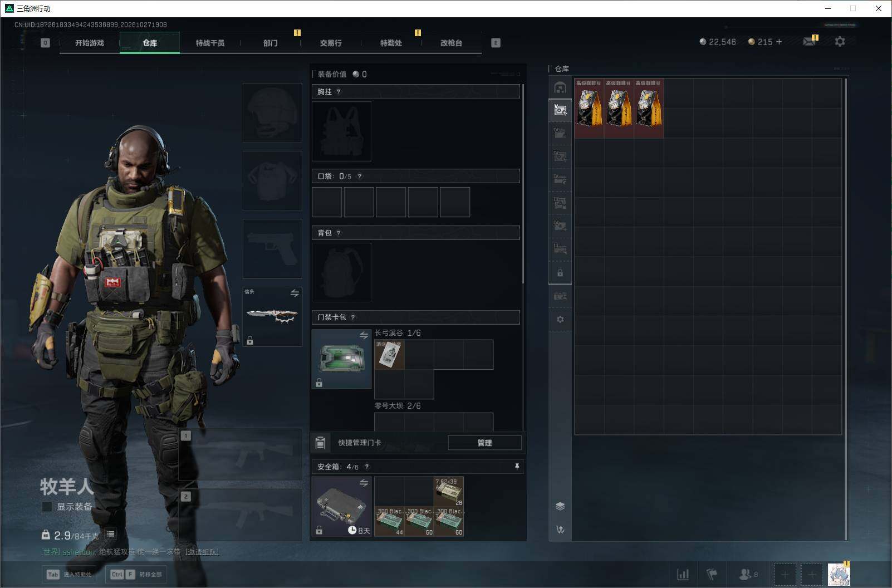Click the helmet equipment slot

[272, 112]
